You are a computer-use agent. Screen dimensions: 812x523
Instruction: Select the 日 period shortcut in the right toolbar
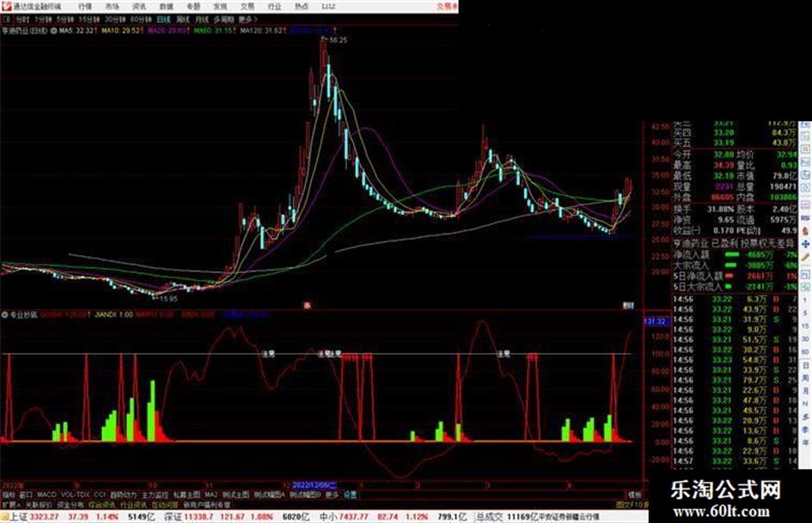pyautogui.click(x=805, y=365)
